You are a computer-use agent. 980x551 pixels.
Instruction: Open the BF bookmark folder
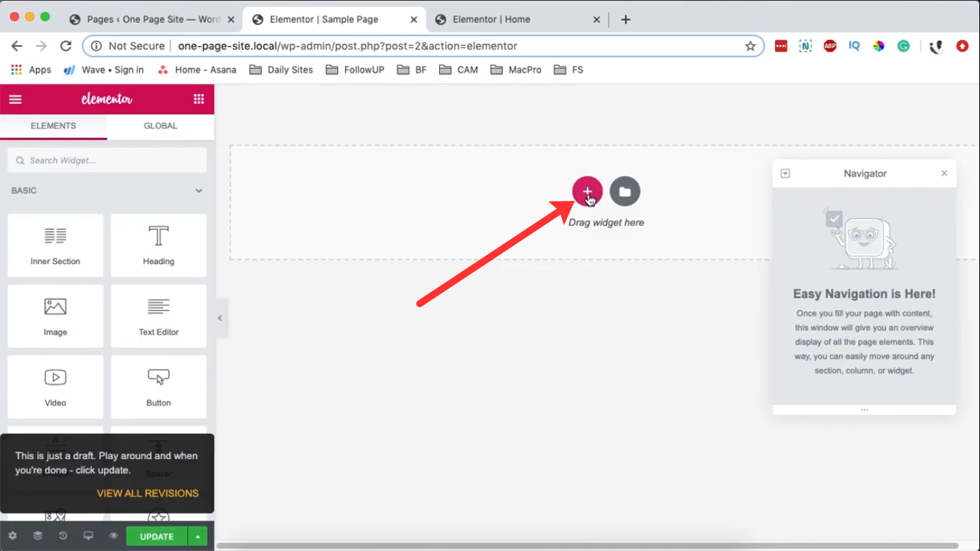[x=412, y=70]
